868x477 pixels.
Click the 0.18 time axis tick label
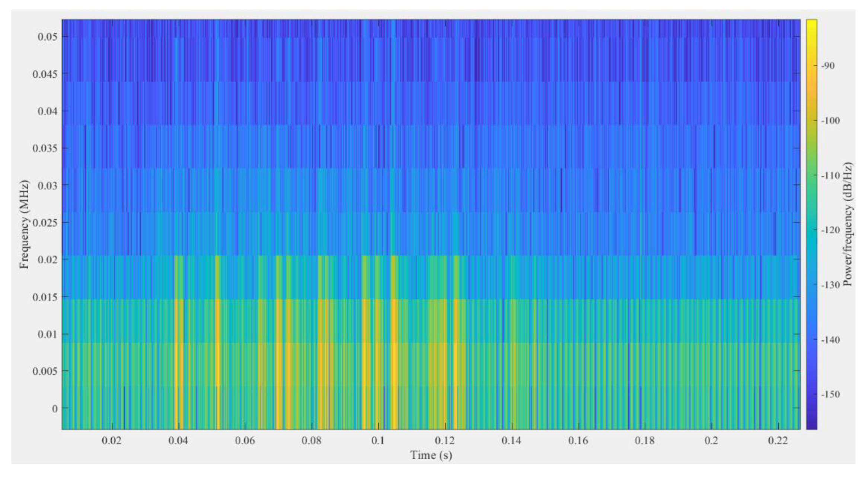click(644, 441)
